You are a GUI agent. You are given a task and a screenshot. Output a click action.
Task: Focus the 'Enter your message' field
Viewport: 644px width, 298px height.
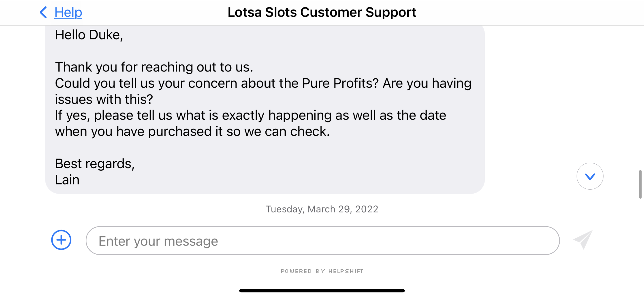322,241
